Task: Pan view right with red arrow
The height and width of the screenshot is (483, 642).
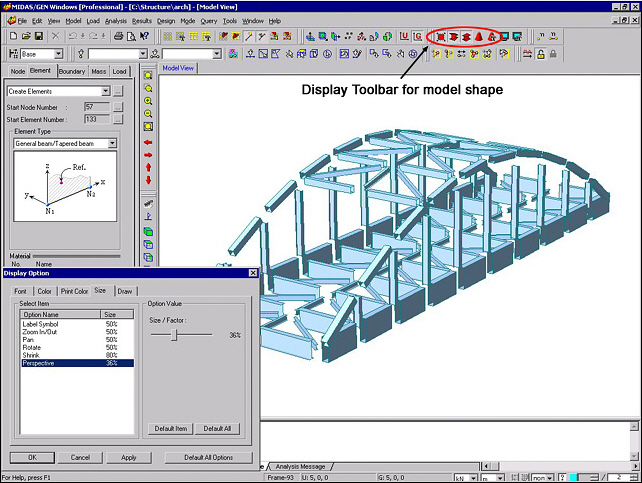Action: pyautogui.click(x=148, y=155)
